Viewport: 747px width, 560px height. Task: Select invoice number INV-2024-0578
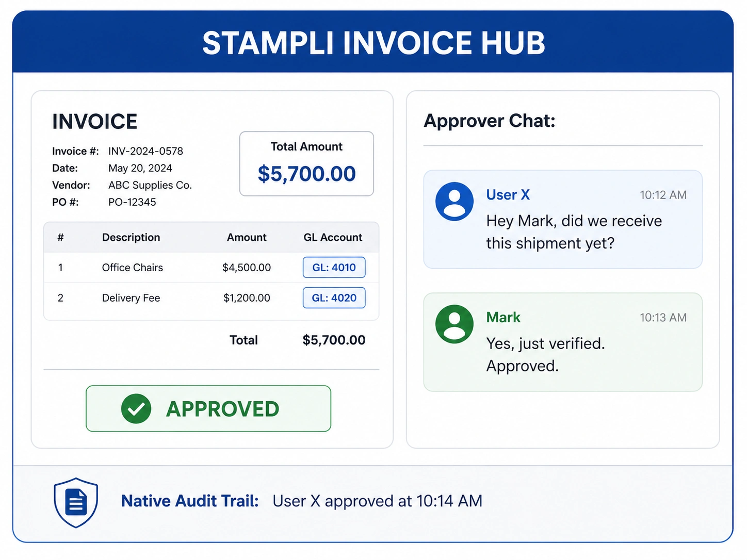click(x=145, y=151)
